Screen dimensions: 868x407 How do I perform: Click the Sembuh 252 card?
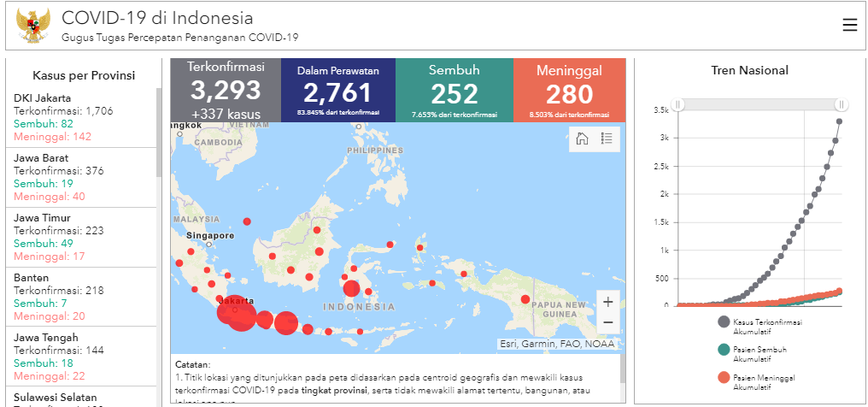pyautogui.click(x=455, y=91)
